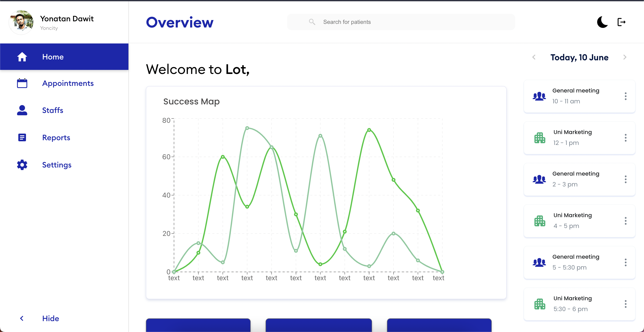Open kebab menu for Uni Marketing 12-1 pm

point(626,137)
